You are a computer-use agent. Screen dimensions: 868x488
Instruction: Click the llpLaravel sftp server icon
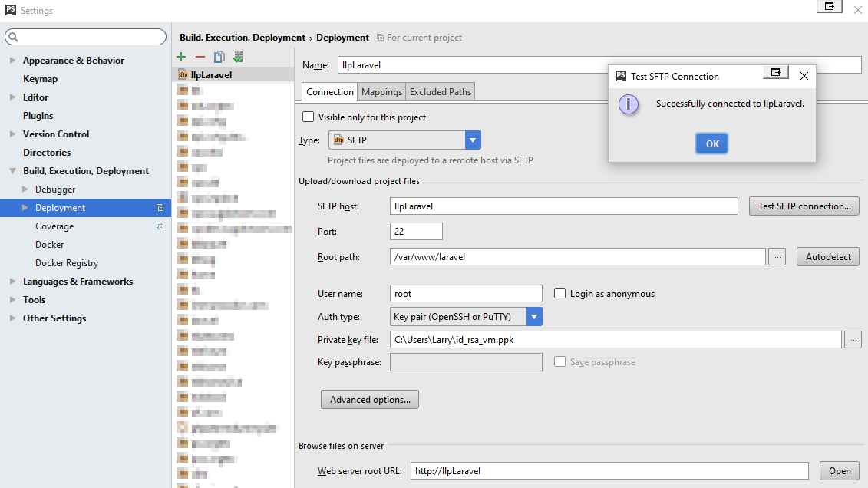(183, 74)
